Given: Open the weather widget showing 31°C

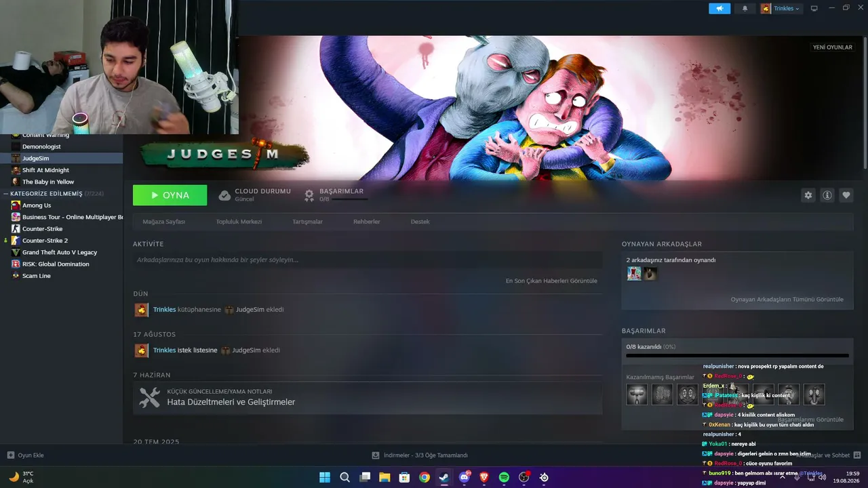Looking at the screenshot, I should click(21, 477).
